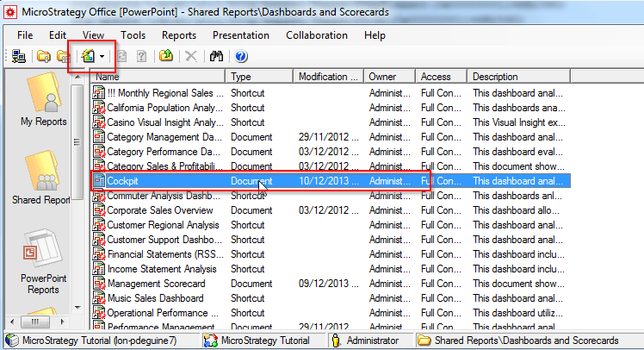Click MicroStrategy Tutorial project status entry
Image resolution: width=644 pixels, height=350 pixels.
click(257, 341)
